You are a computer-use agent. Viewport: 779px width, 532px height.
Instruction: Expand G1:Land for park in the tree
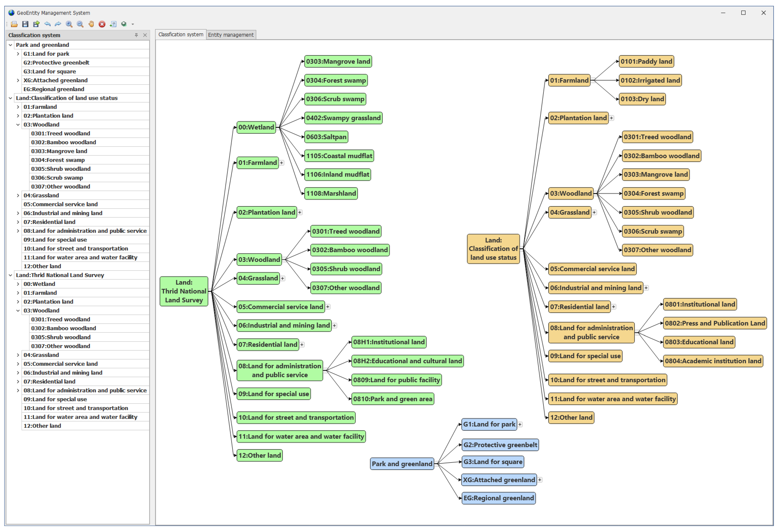(x=18, y=54)
